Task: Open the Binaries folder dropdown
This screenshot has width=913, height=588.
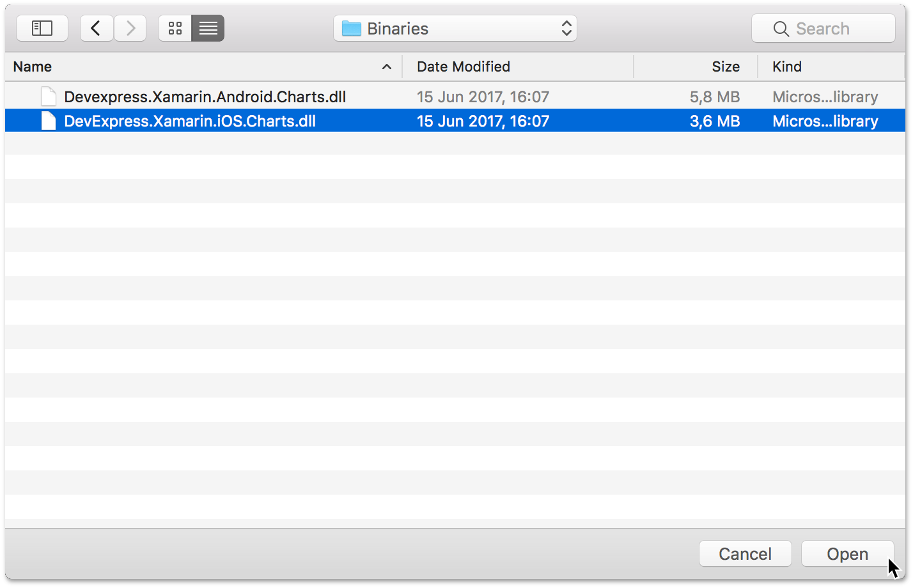Action: pyautogui.click(x=455, y=28)
